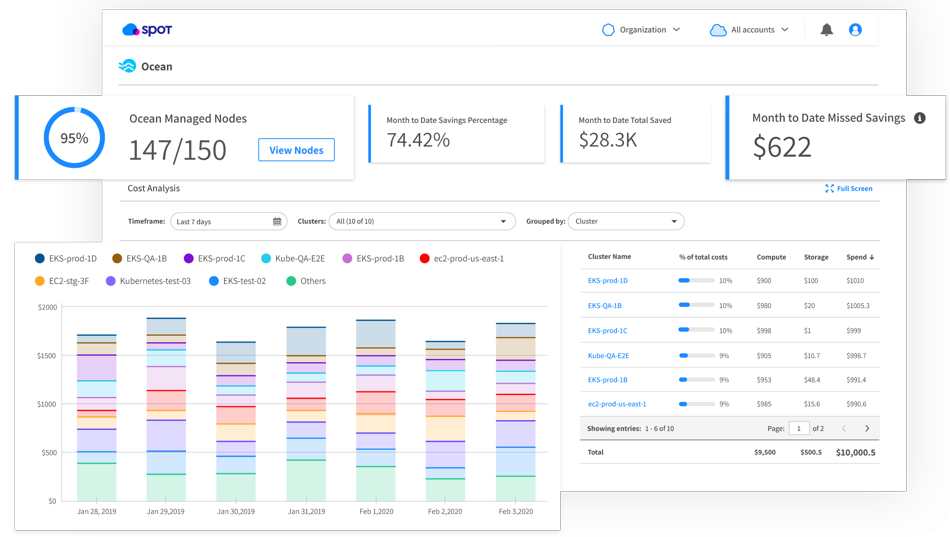Viewport: 950px width, 537px height.
Task: Click the Ocean wave icon
Action: pos(127,65)
